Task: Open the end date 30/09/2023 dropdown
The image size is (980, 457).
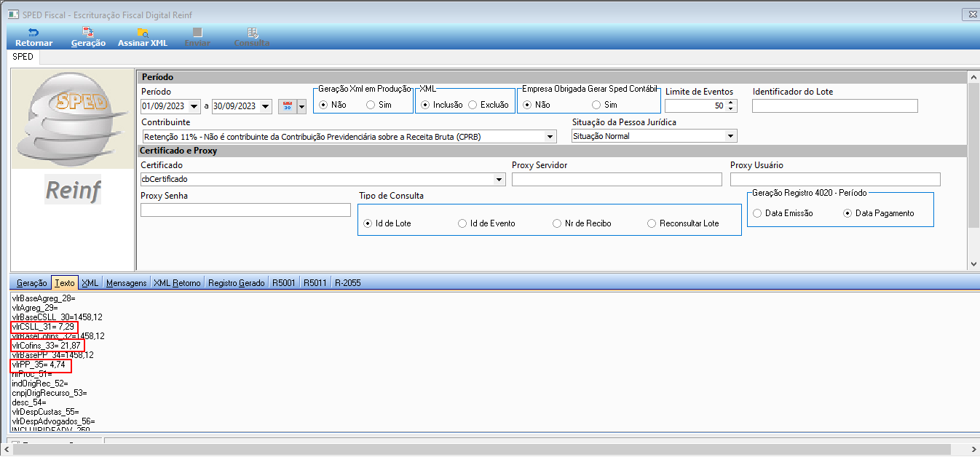Action: pyautogui.click(x=266, y=107)
